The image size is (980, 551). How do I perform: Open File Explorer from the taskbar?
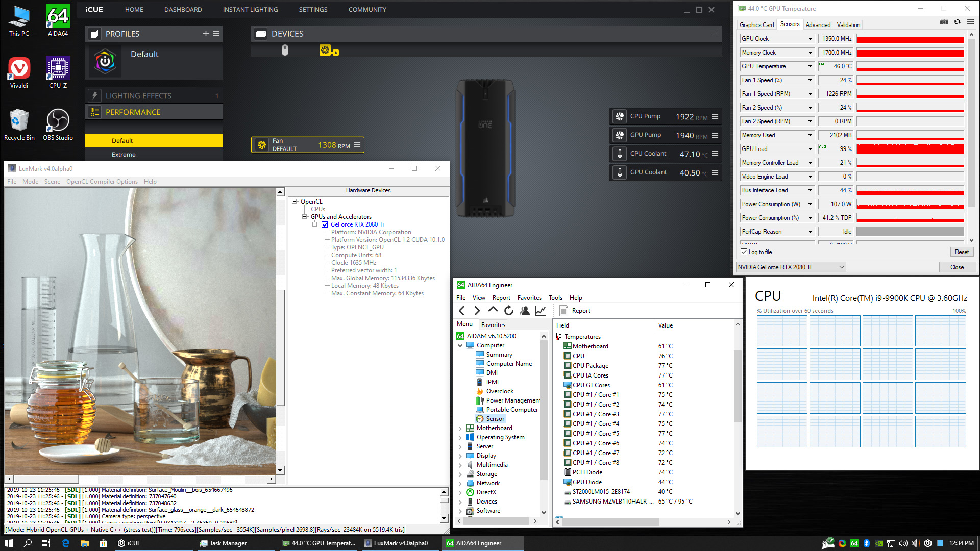click(x=85, y=543)
